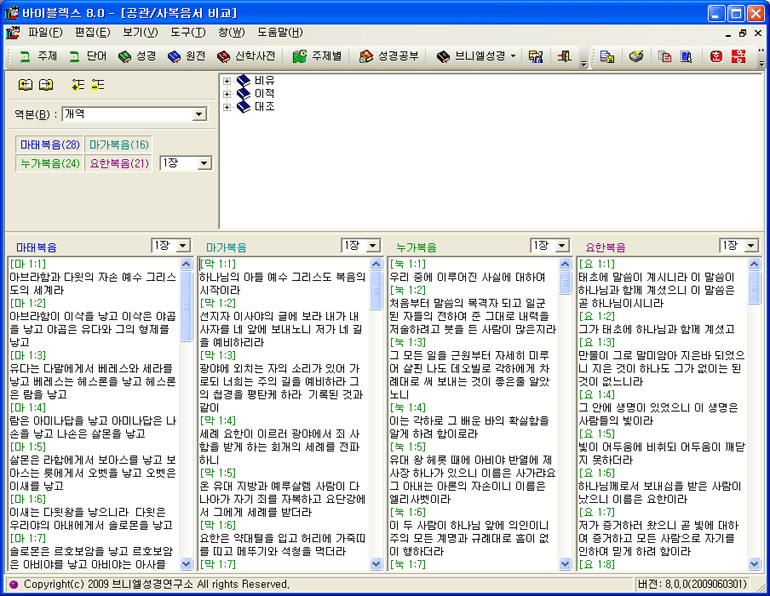Click the red four-square puzzle icon

coord(738,56)
